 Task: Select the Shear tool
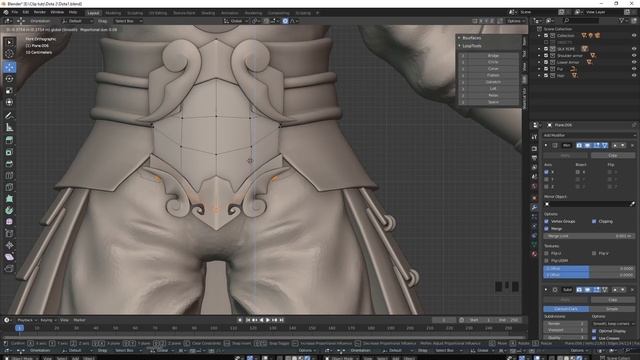9,257
